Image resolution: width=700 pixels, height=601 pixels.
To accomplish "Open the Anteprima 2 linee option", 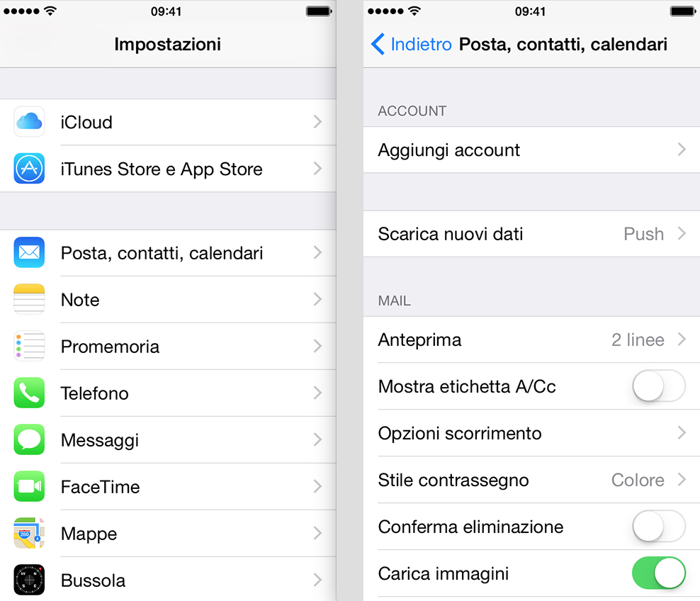I will click(x=531, y=340).
